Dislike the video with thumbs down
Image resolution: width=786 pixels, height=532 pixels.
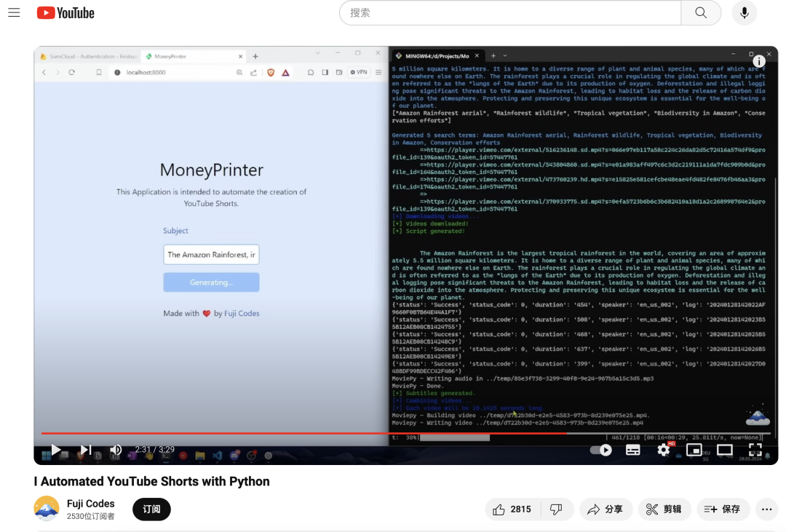(x=556, y=509)
